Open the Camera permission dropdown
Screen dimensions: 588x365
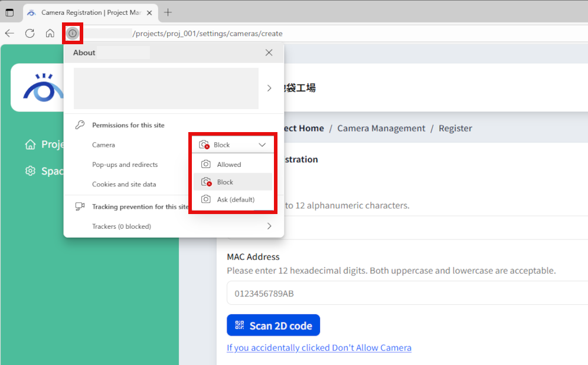point(233,144)
